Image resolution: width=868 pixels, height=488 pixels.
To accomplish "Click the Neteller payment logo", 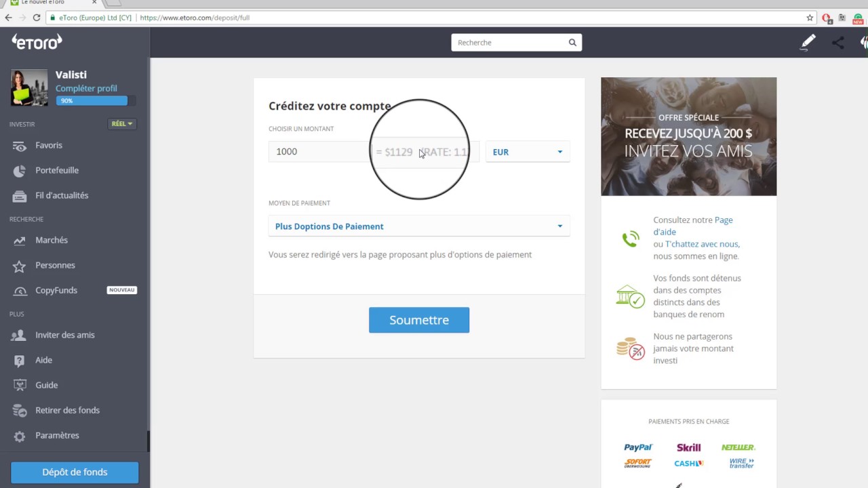I will click(738, 447).
